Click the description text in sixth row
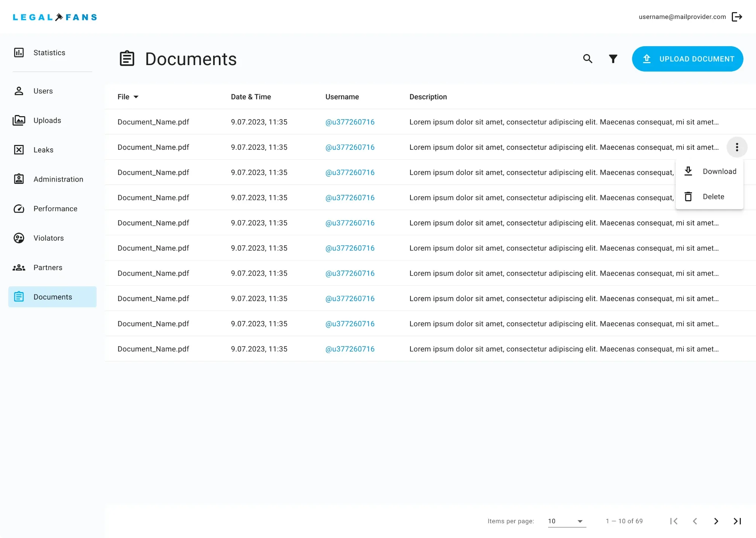756x538 pixels. tap(564, 248)
